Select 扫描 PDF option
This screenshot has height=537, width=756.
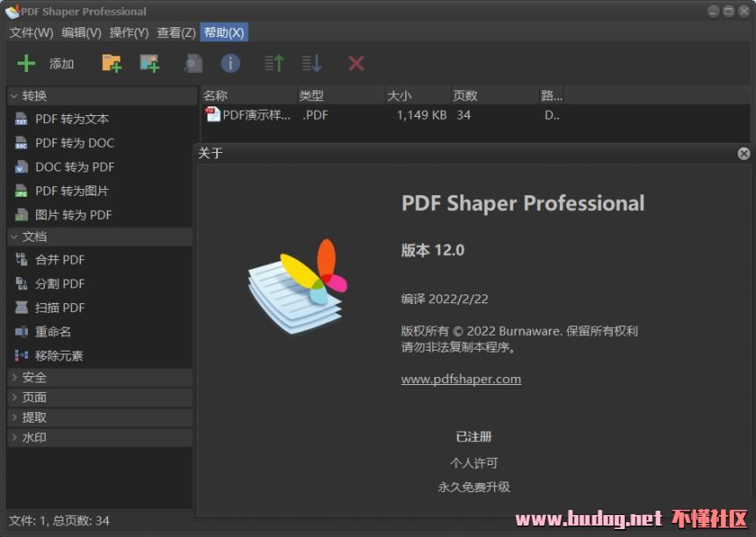(59, 308)
